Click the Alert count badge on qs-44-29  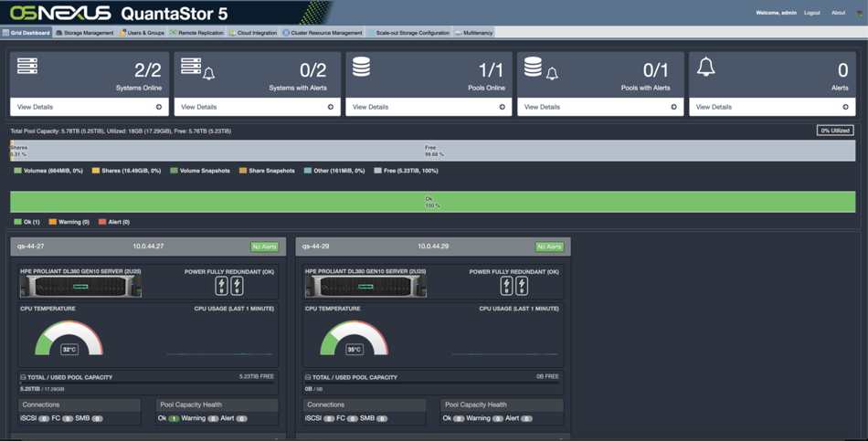(x=526, y=419)
